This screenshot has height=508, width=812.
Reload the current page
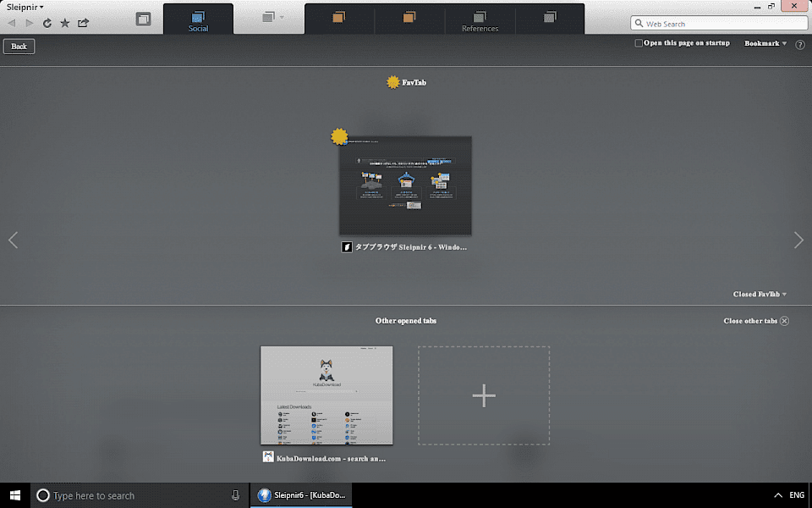[47, 23]
